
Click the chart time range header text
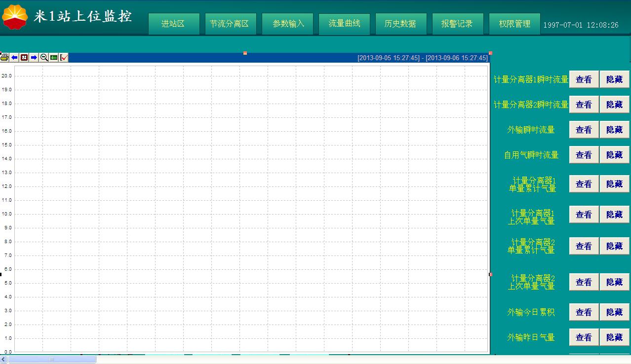(423, 58)
